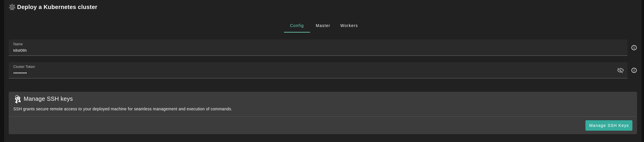Screen dimensions: 644x142
Task: Click the Name field label
Action: [x=18, y=44]
